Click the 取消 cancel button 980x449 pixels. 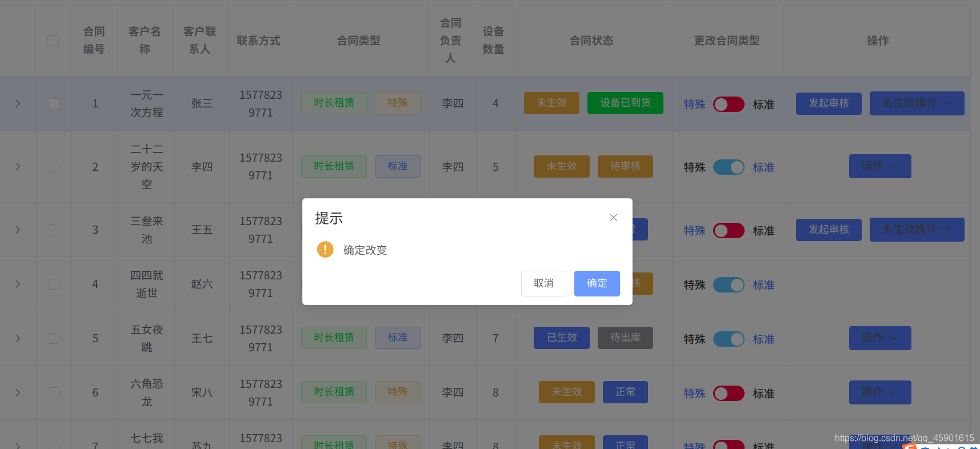point(543,283)
